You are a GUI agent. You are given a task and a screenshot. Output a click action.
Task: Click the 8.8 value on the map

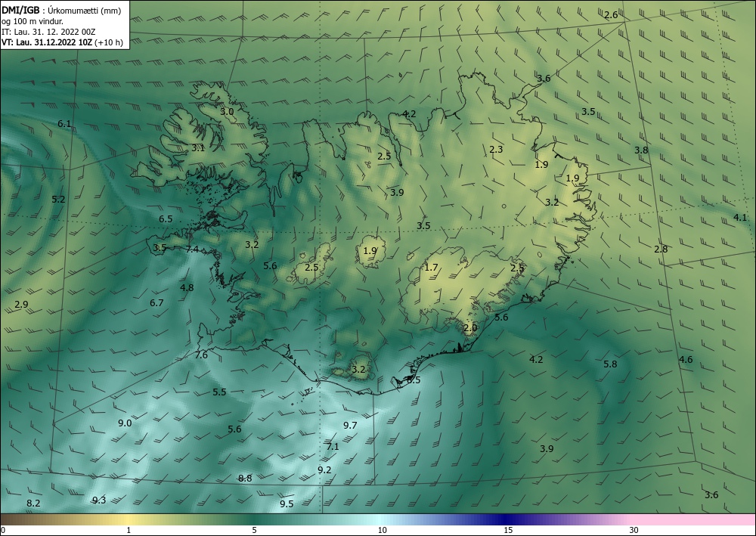tap(245, 479)
